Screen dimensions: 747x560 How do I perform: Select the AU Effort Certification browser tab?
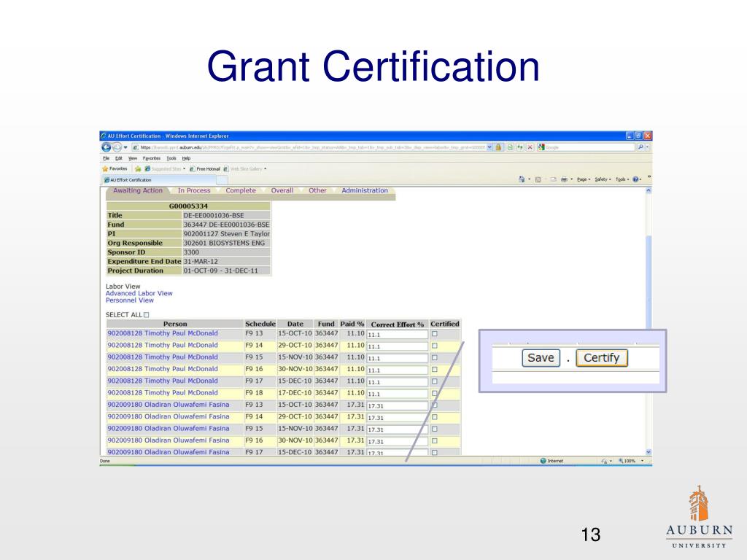click(x=159, y=180)
